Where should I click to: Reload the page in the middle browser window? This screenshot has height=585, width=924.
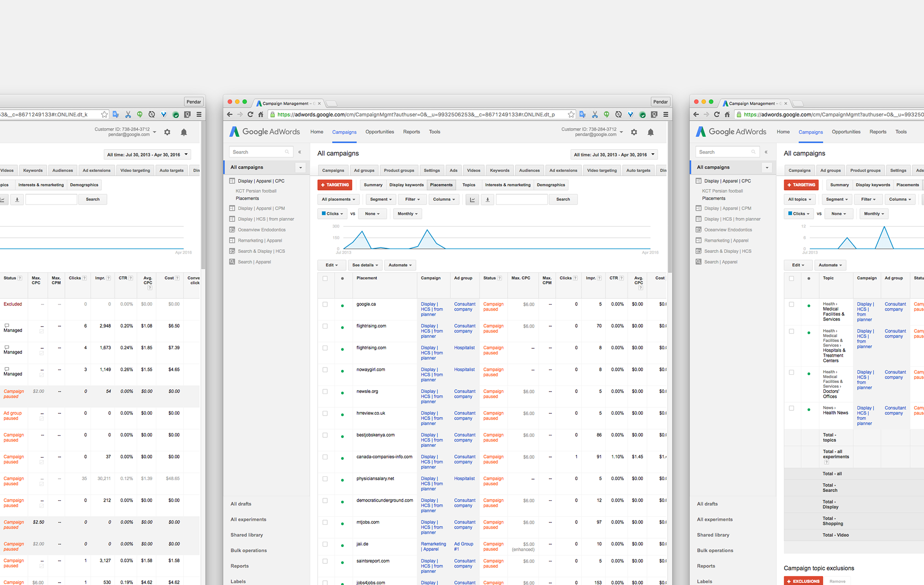pyautogui.click(x=250, y=114)
